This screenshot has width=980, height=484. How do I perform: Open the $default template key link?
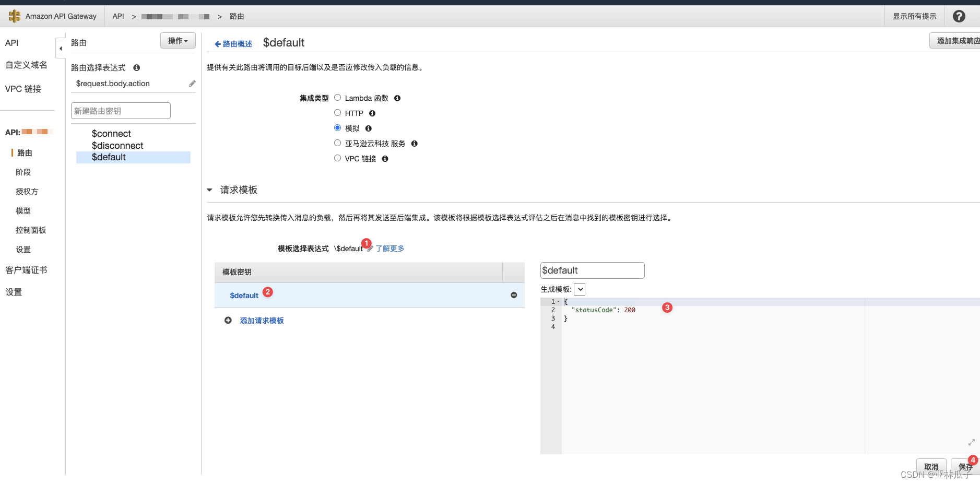(x=244, y=296)
